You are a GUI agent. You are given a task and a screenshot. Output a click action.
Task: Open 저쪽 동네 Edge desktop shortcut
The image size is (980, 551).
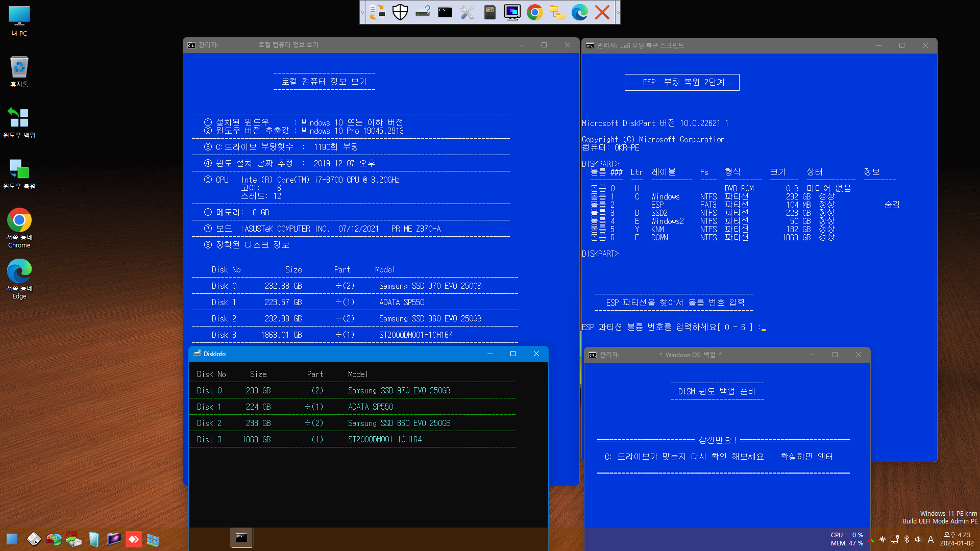click(19, 279)
